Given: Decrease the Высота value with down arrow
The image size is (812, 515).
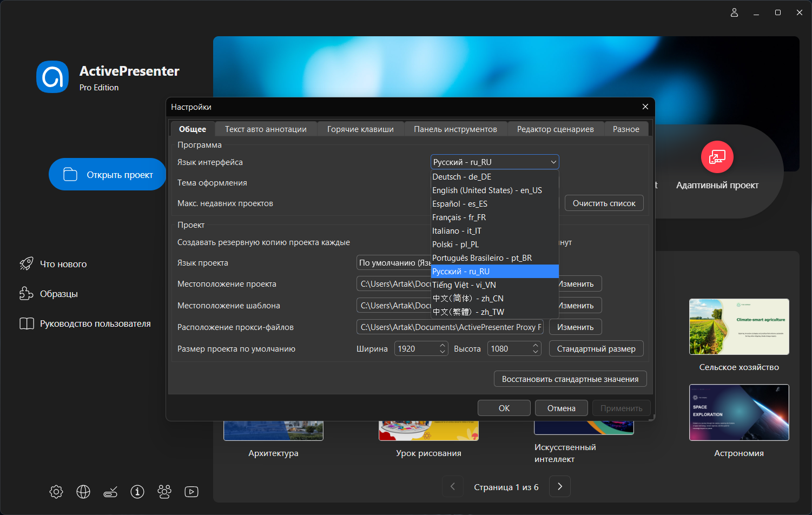Looking at the screenshot, I should point(536,352).
